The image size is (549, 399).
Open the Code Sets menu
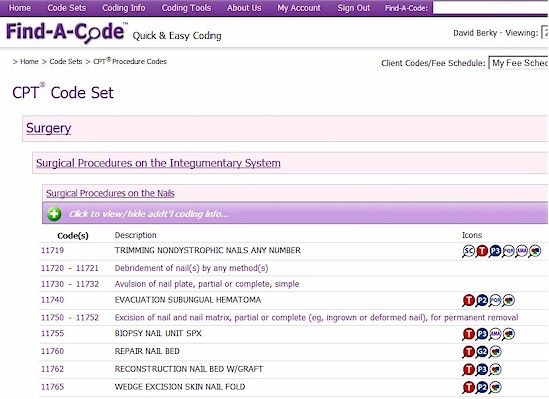click(x=67, y=8)
